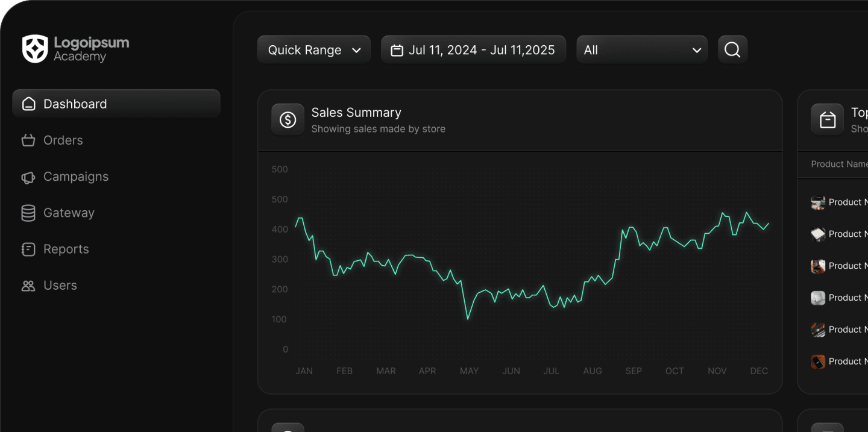Viewport: 868px width, 432px height.
Task: Click the top products box icon
Action: [828, 120]
